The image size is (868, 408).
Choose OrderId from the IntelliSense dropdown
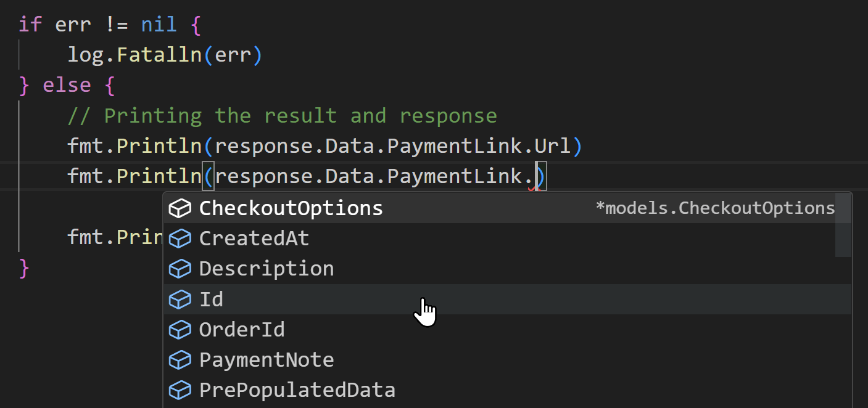click(x=242, y=329)
